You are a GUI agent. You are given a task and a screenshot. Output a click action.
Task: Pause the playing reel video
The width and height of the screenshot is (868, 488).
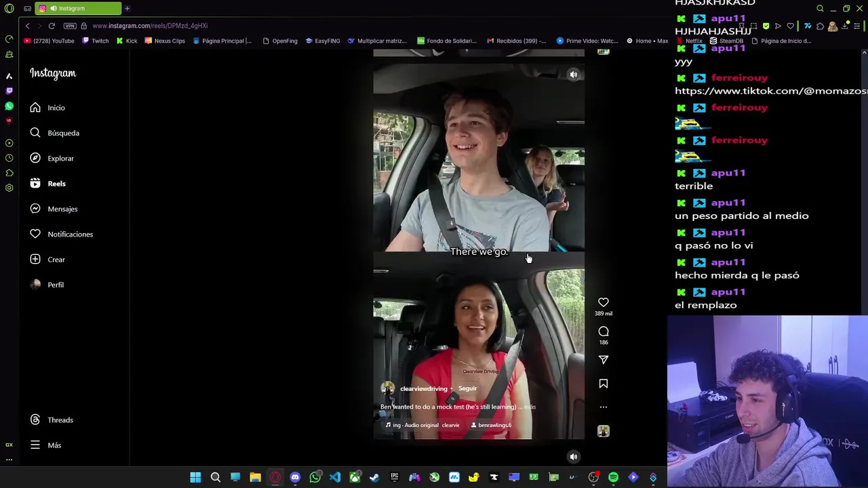click(479, 251)
